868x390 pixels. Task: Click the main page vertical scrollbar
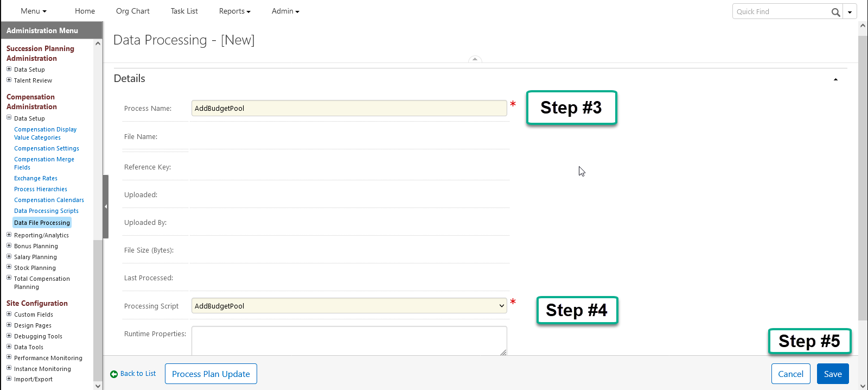click(x=863, y=178)
